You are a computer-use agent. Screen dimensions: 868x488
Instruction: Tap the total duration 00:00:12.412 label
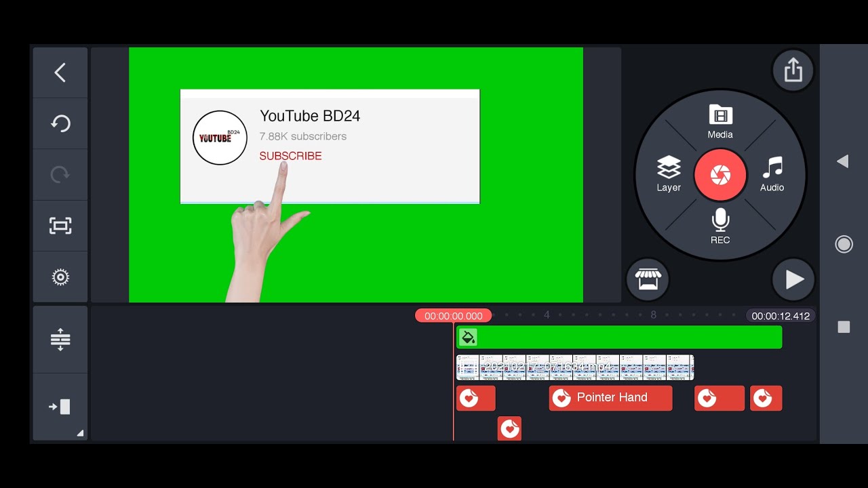pos(781,316)
